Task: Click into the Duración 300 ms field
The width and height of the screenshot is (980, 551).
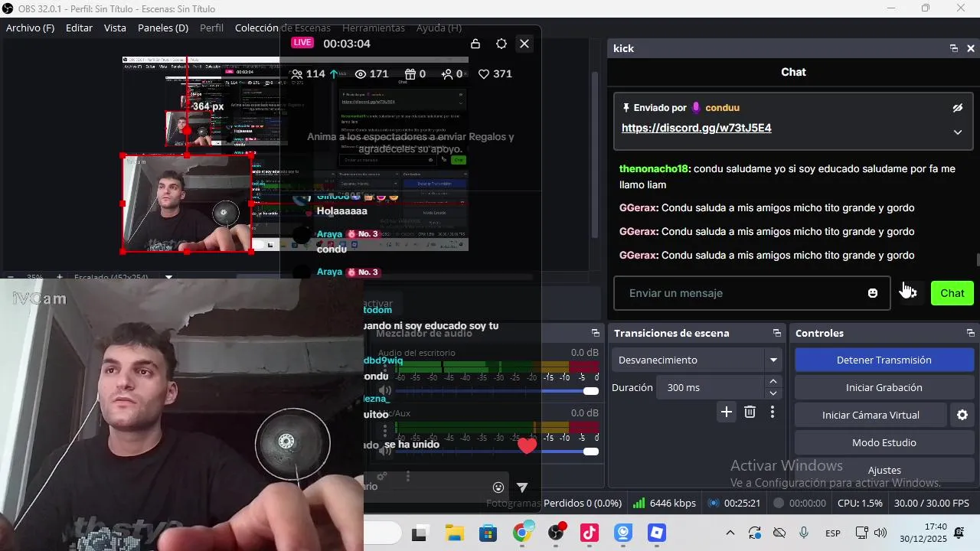Action: tap(710, 387)
